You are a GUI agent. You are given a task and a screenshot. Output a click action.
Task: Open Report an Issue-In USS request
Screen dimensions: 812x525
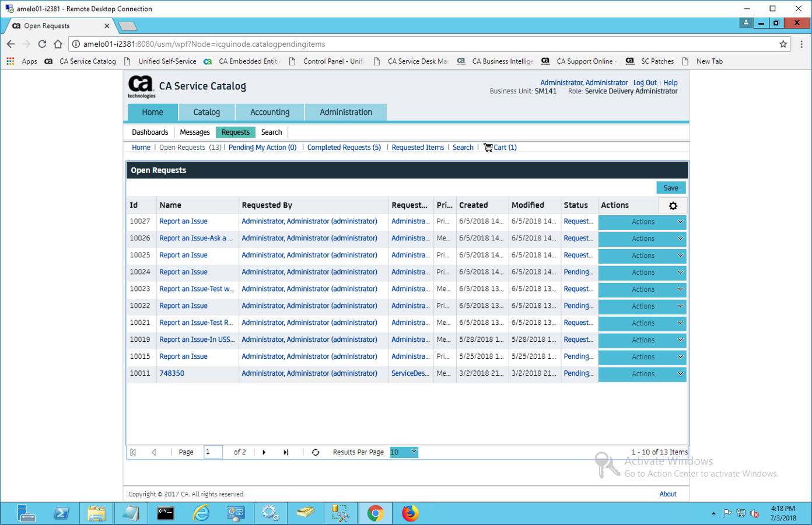pyautogui.click(x=197, y=339)
